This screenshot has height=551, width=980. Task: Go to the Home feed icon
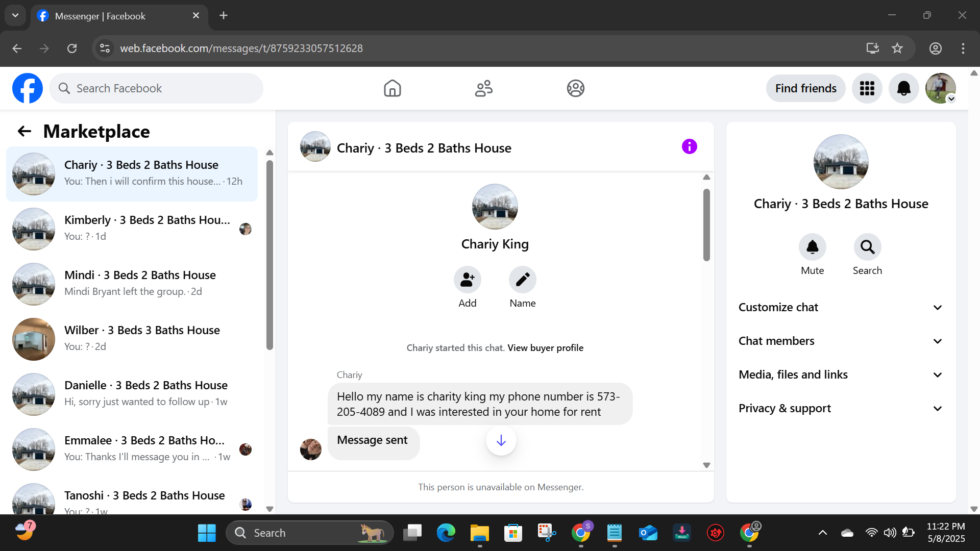coord(393,88)
